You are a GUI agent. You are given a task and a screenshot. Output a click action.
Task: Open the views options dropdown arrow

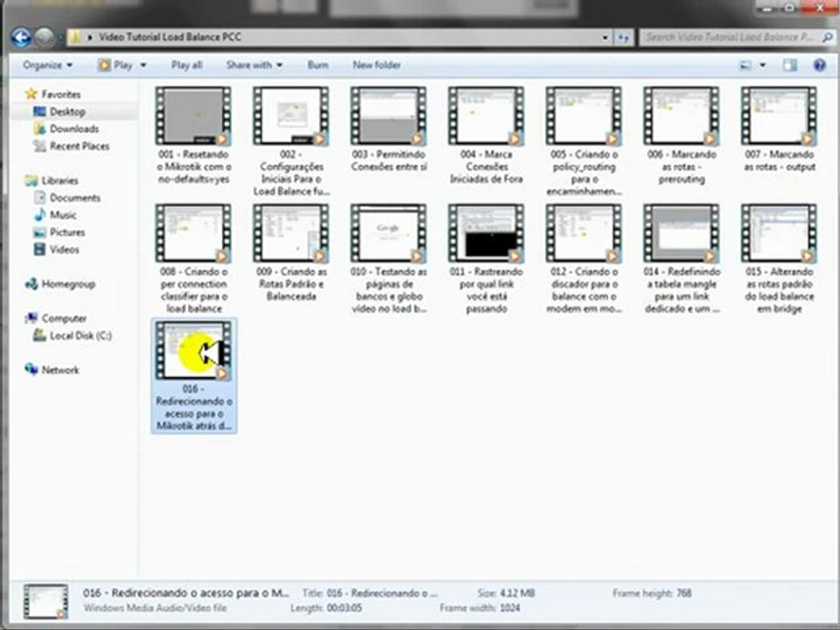762,66
